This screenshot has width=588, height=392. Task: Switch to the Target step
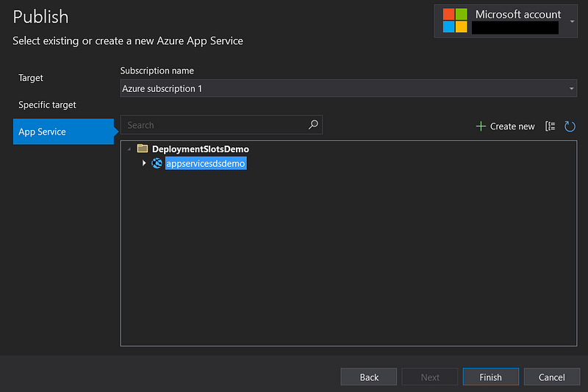click(31, 78)
